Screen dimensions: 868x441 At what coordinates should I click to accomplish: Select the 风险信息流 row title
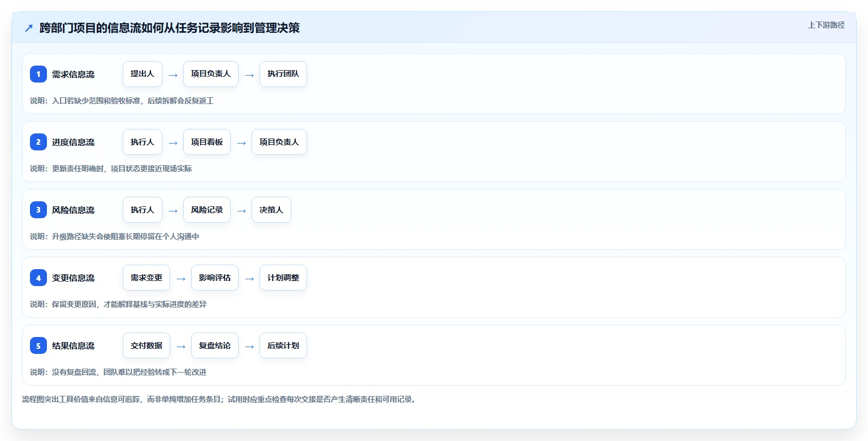tap(73, 210)
